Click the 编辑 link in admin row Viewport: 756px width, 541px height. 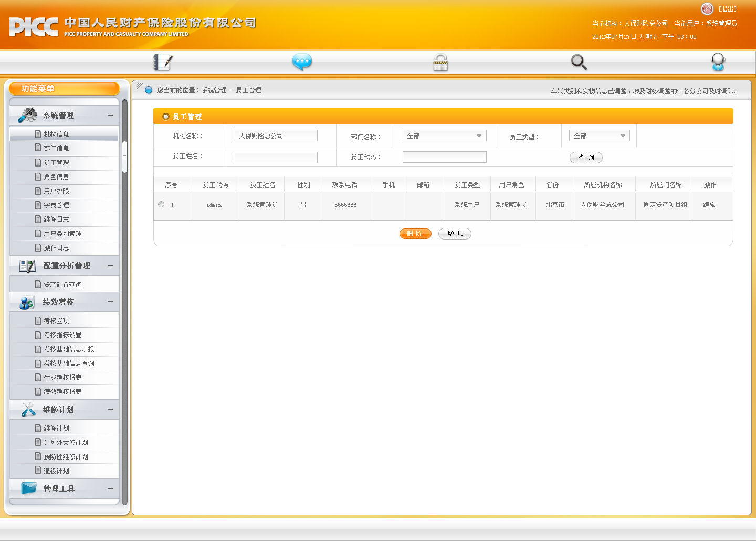709,205
